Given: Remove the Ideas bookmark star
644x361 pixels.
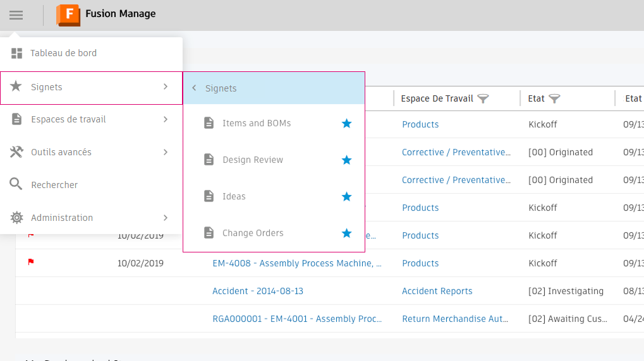Looking at the screenshot, I should click(x=346, y=197).
